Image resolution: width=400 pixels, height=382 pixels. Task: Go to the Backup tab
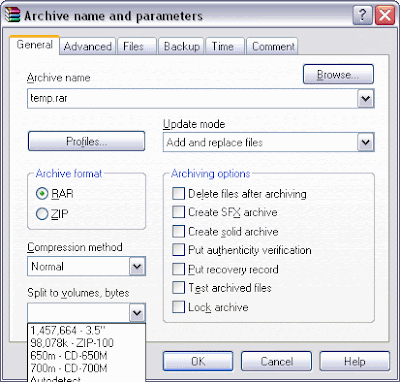(181, 46)
